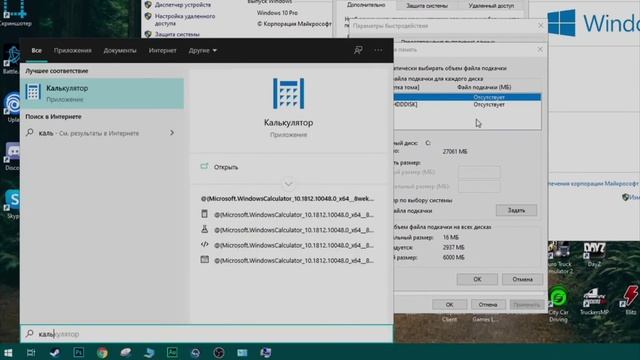This screenshot has height=360, width=640.
Task: Open After Effects from the taskbar
Action: (x=172, y=353)
